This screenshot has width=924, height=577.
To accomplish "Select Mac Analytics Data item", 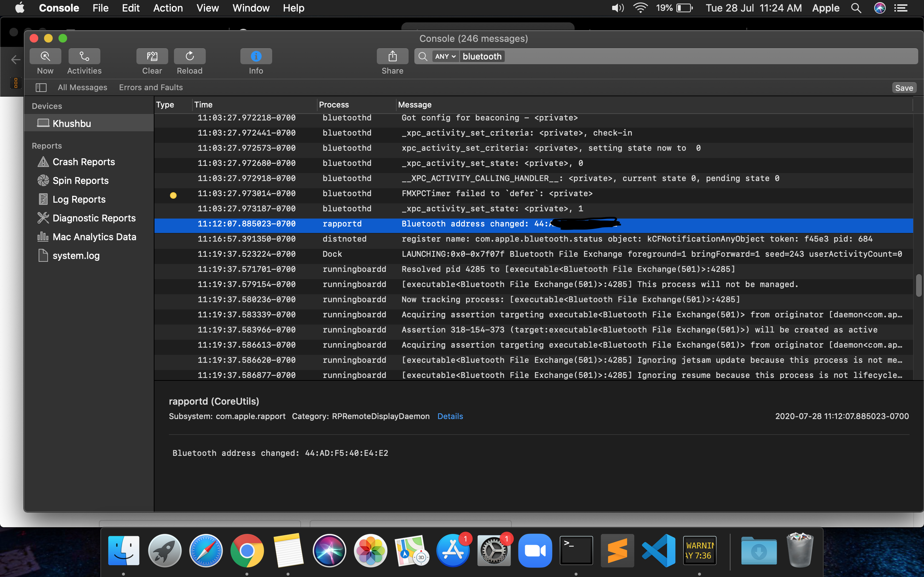I will pos(94,237).
